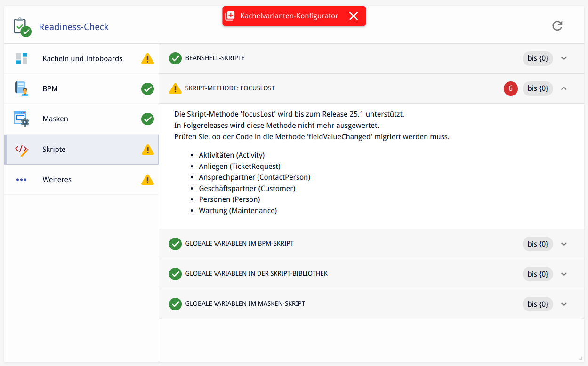Click the red badge showing 6
Image resolution: width=588 pixels, height=366 pixels.
click(x=510, y=88)
